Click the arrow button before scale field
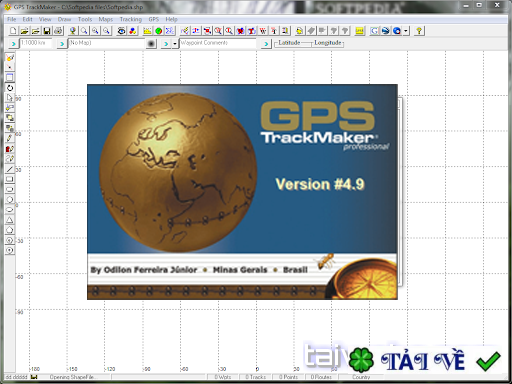The height and width of the screenshot is (384, 512). pyautogui.click(x=13, y=44)
